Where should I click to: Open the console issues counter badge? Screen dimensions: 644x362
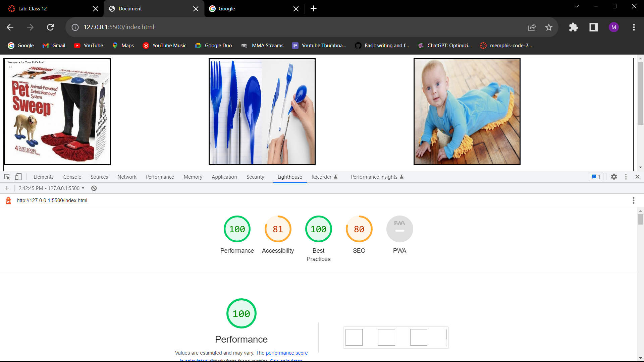coord(596,177)
